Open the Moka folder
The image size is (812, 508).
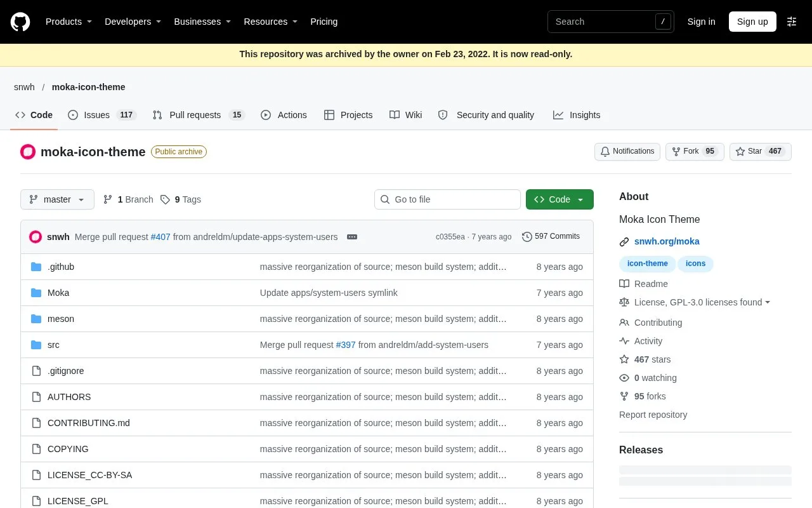[58, 293]
